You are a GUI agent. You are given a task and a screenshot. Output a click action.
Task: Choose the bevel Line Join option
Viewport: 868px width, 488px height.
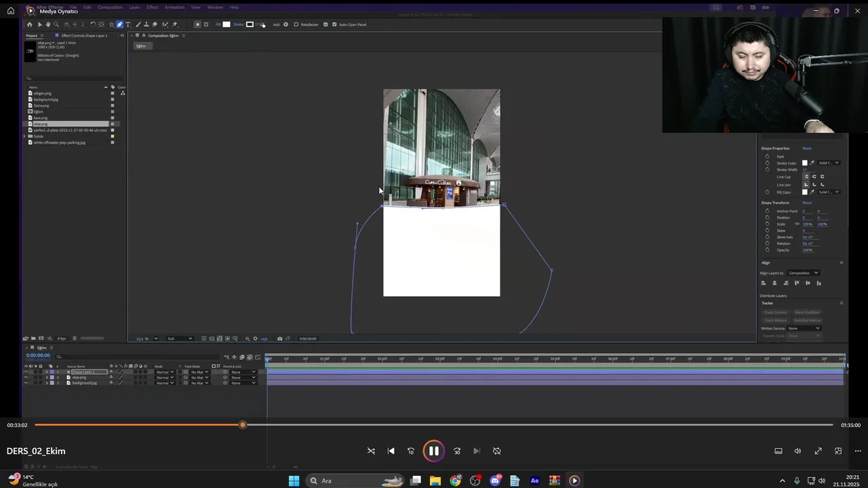822,184
